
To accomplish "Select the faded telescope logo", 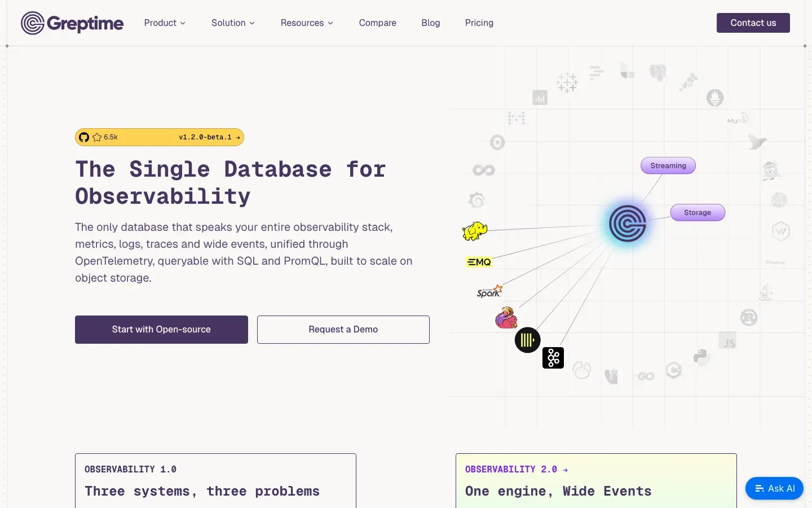I will coord(688,82).
